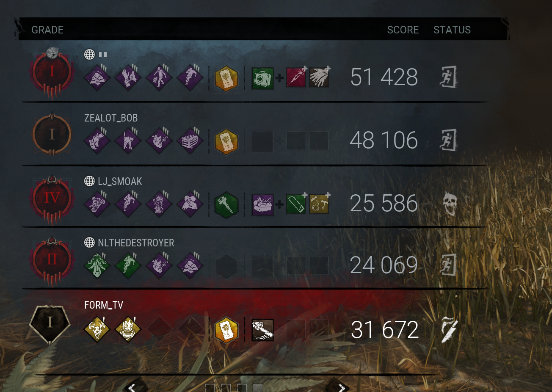
Task: Click the white gloves add-on icon
Action: point(319,77)
